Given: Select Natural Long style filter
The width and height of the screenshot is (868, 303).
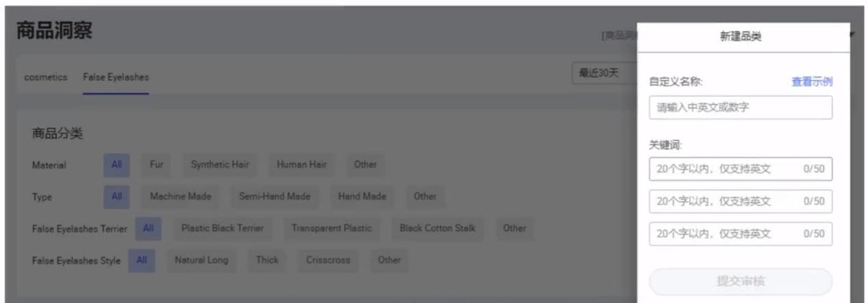Looking at the screenshot, I should click(201, 260).
